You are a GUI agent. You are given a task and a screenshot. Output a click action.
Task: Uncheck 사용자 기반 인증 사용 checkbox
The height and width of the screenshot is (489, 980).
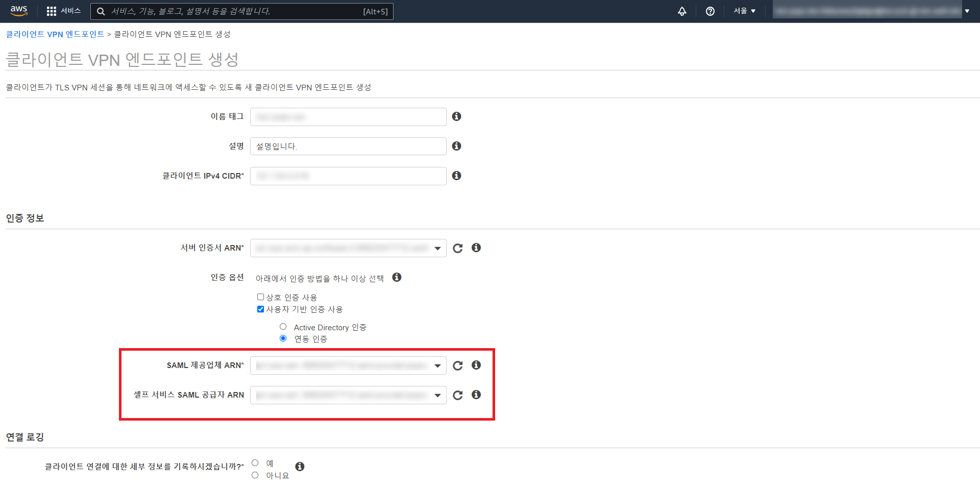point(260,309)
